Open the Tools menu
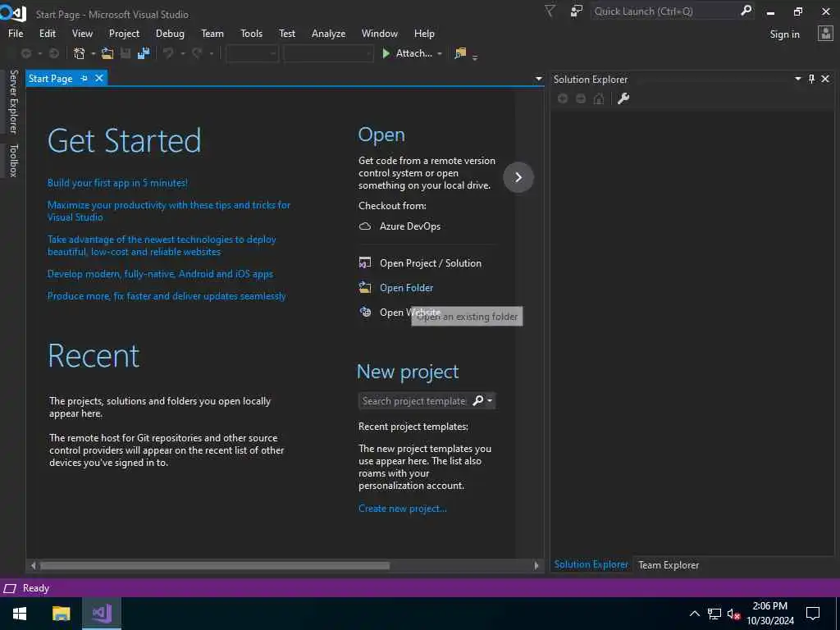Screen dimensions: 840x630 [x=251, y=33]
